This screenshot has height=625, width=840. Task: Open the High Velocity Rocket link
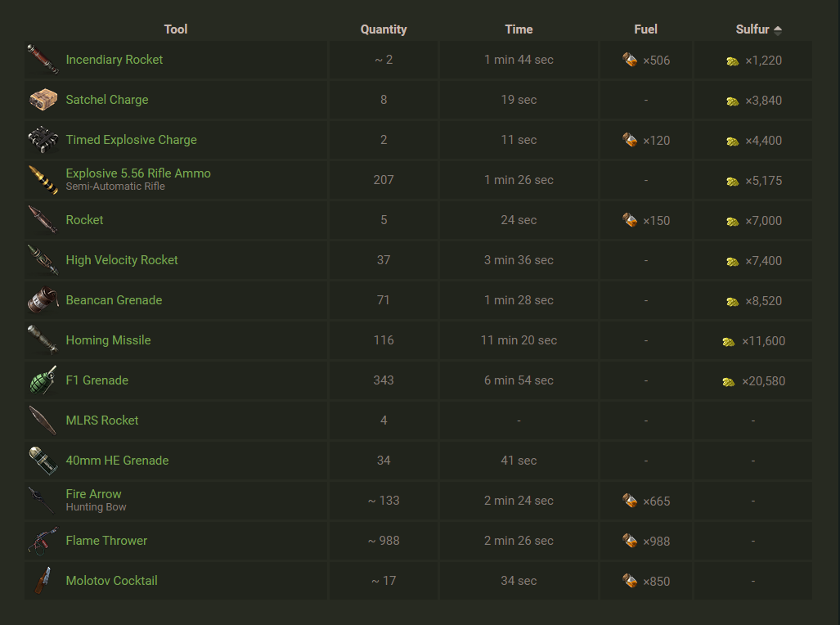pos(122,260)
